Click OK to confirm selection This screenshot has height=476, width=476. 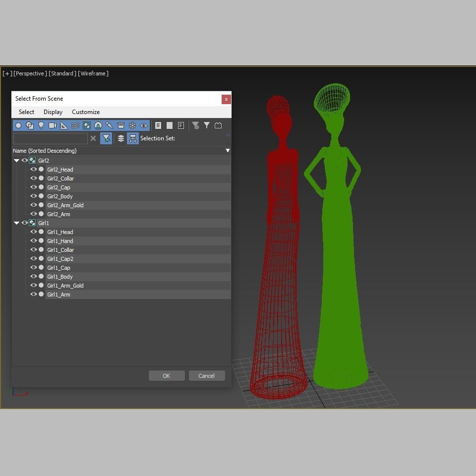tap(167, 375)
